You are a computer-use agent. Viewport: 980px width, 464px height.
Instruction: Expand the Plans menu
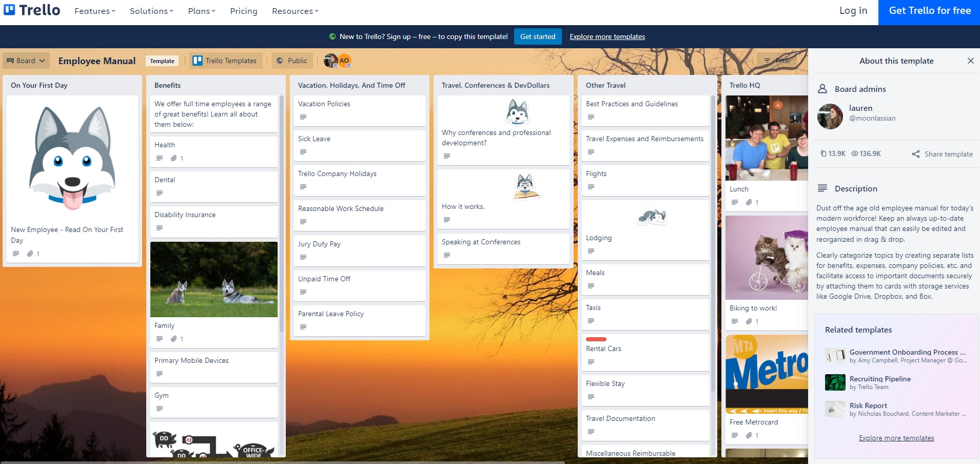(x=202, y=11)
